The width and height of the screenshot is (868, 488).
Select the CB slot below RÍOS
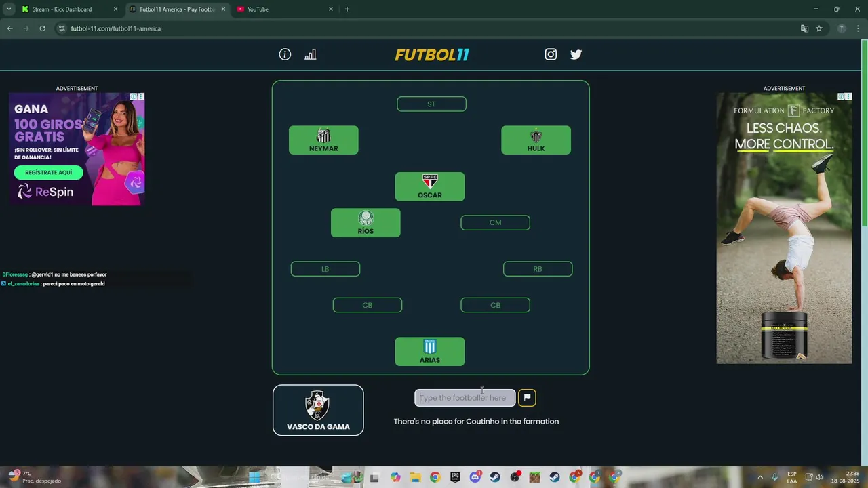(367, 305)
